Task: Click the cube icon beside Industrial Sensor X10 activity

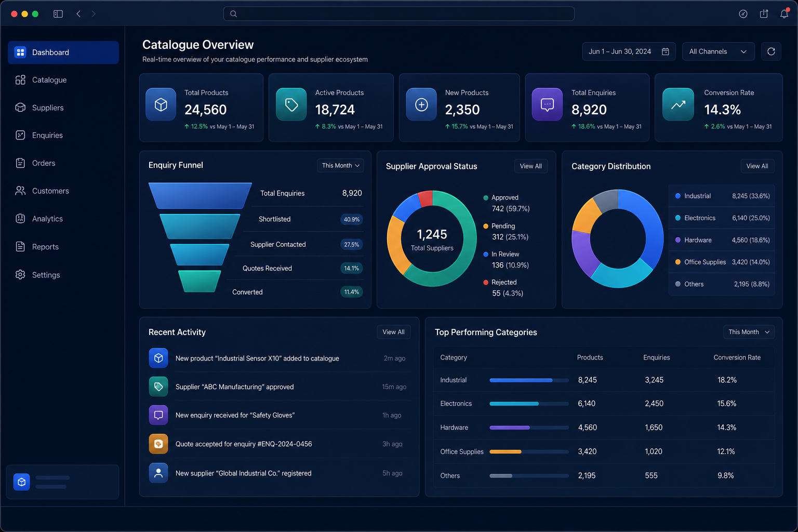Action: tap(158, 358)
